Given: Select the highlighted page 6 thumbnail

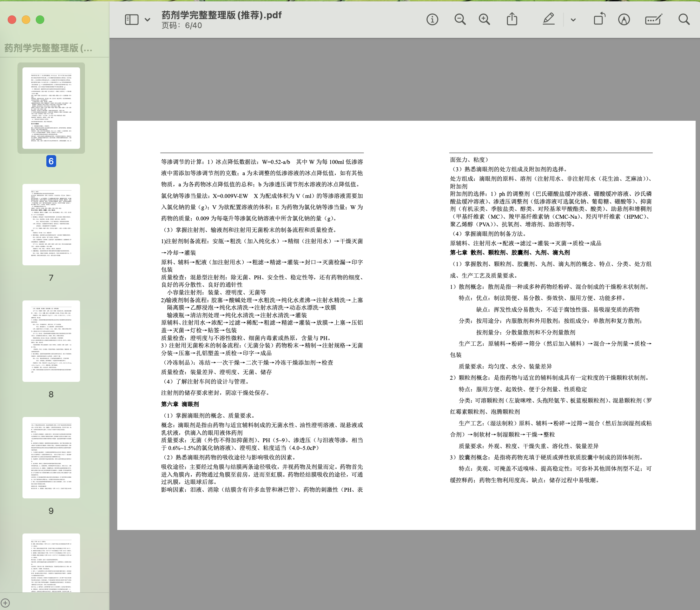Looking at the screenshot, I should tap(51, 108).
